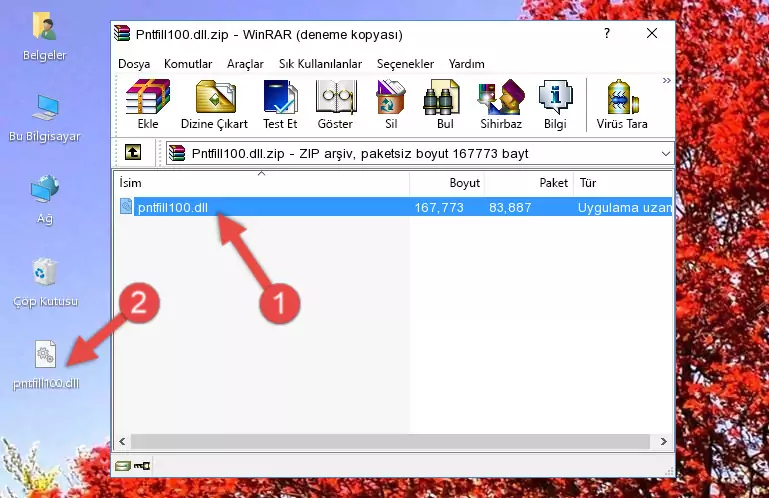Image resolution: width=769 pixels, height=498 pixels.
Task: Select the Ağ network desktop icon
Action: pos(45,199)
